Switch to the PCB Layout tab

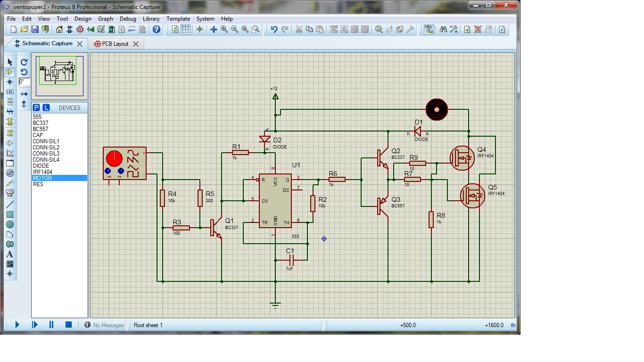pyautogui.click(x=115, y=44)
